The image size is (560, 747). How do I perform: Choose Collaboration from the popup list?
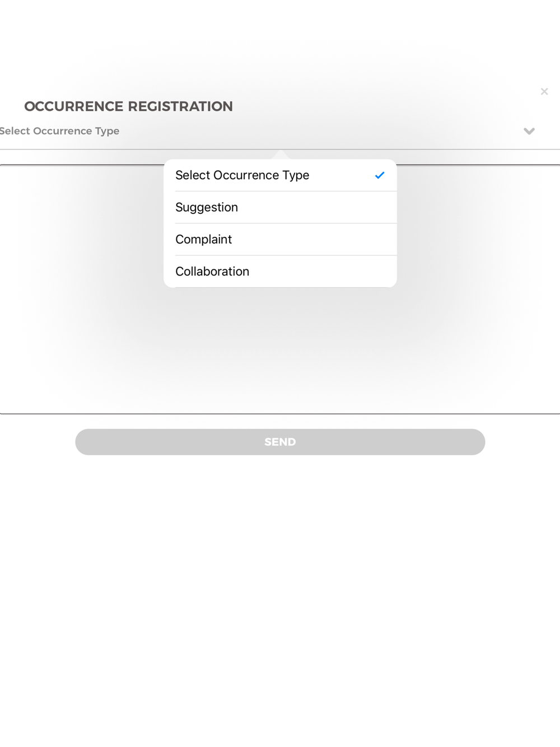pyautogui.click(x=280, y=272)
